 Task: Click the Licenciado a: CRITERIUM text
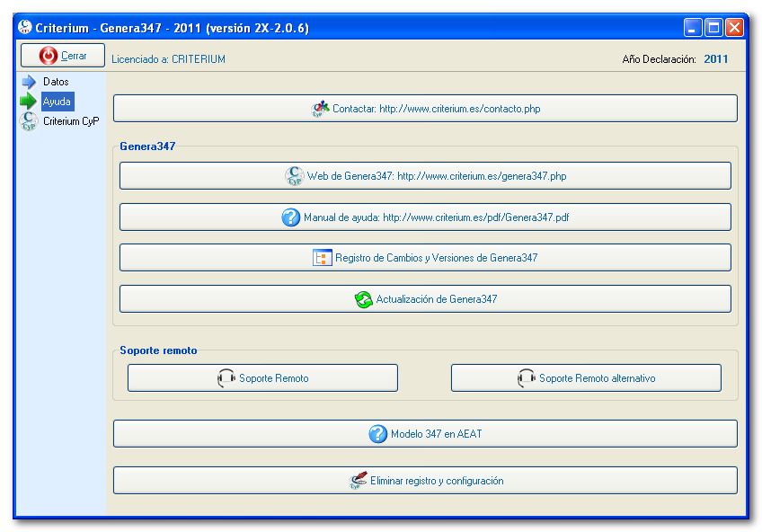coord(168,59)
